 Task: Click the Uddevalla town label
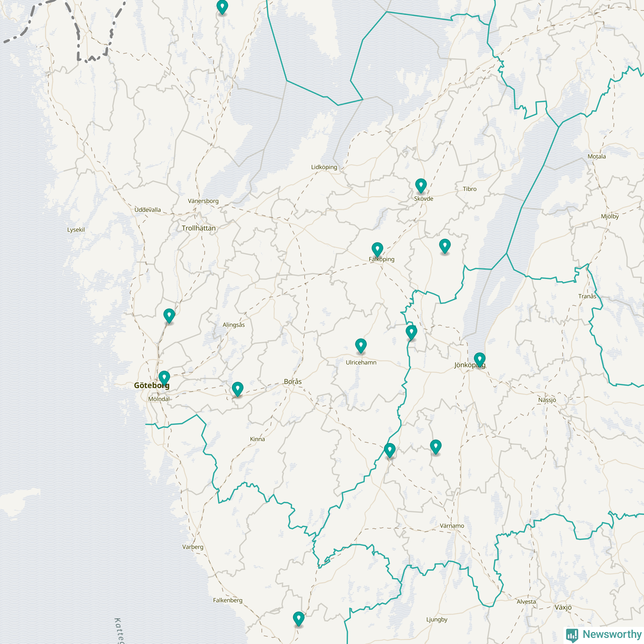(148, 210)
